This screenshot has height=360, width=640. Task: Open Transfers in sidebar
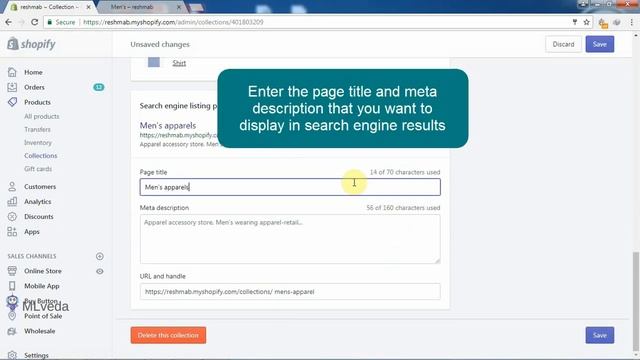(x=37, y=129)
